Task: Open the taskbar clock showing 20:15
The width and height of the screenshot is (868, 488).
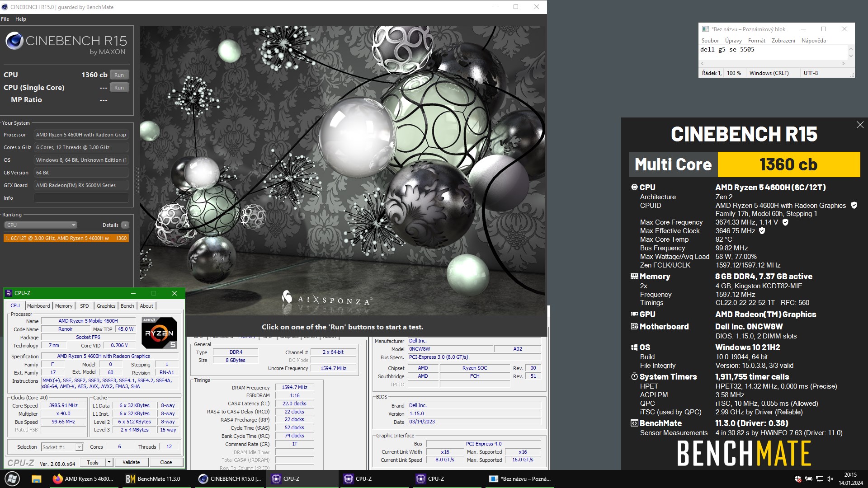Action: click(850, 479)
